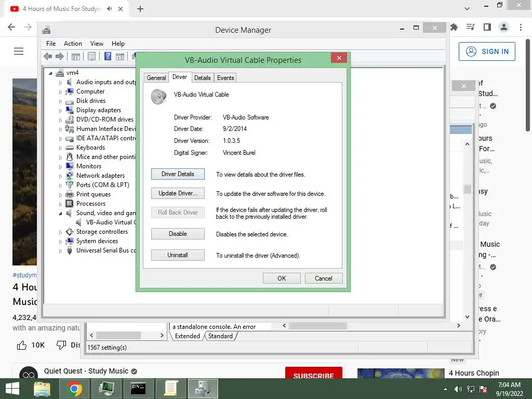
Task: Select the Processors icon in the device tree
Action: point(70,204)
